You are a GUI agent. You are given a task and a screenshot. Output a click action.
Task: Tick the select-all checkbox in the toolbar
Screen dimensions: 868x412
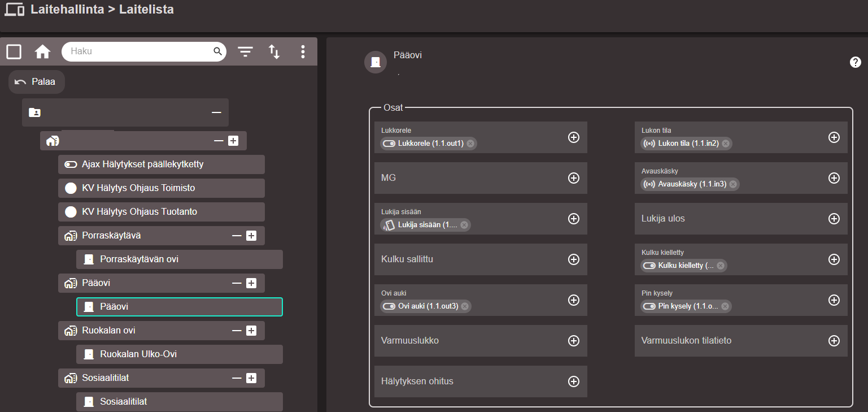tap(14, 52)
